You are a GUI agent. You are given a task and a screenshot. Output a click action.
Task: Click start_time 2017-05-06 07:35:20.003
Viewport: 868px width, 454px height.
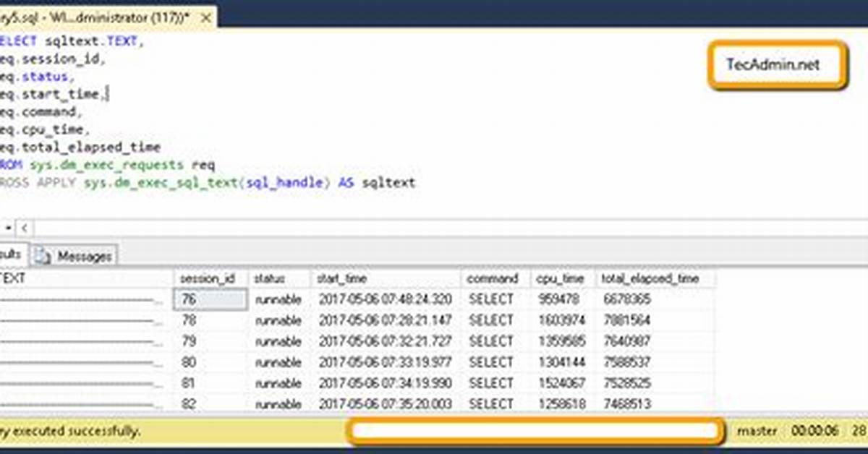coord(386,404)
